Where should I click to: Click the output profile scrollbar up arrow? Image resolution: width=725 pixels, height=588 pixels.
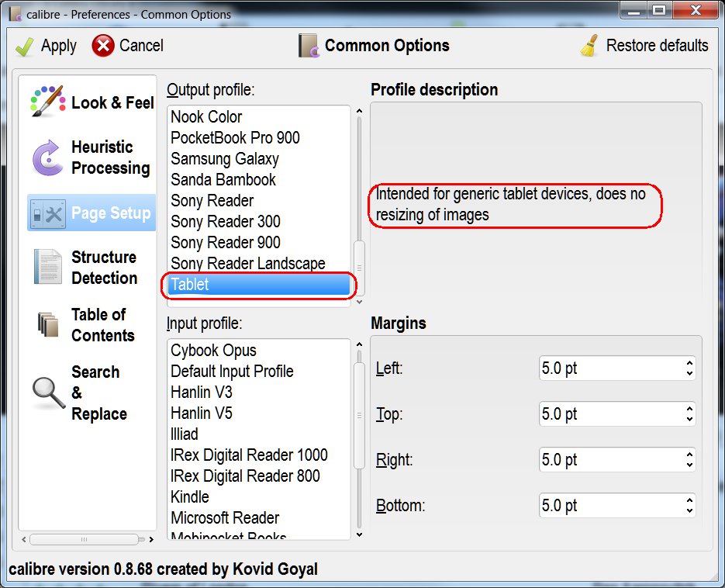pos(359,111)
